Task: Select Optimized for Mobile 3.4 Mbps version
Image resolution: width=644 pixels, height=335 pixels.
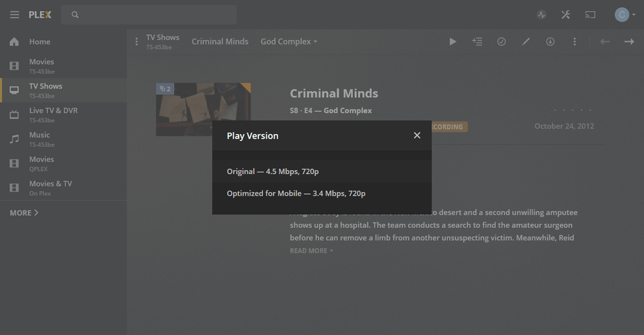Action: (x=322, y=193)
